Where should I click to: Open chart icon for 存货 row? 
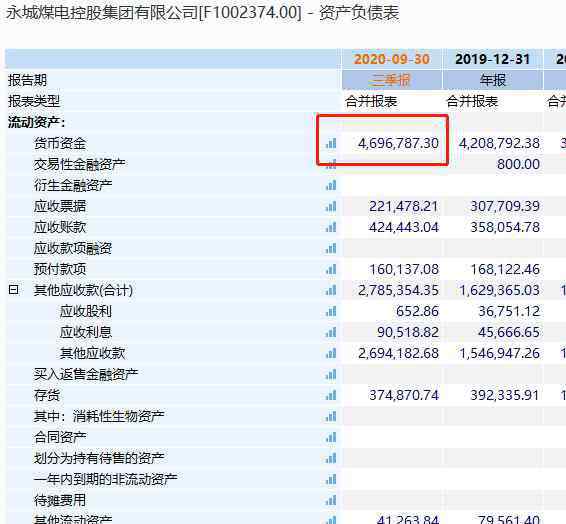331,395
